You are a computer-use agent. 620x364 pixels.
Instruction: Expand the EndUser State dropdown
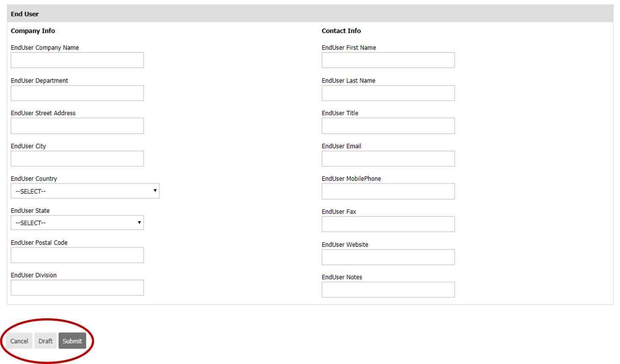(x=77, y=223)
